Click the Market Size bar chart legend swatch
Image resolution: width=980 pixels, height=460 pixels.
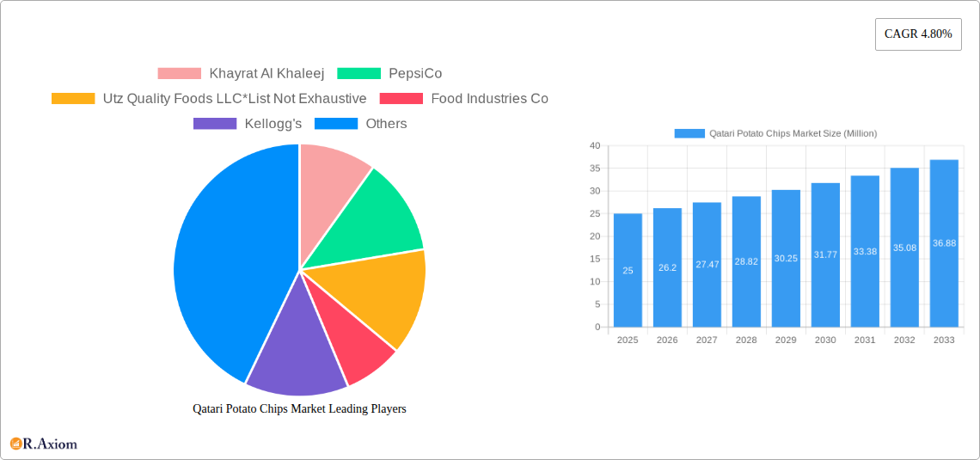689,133
